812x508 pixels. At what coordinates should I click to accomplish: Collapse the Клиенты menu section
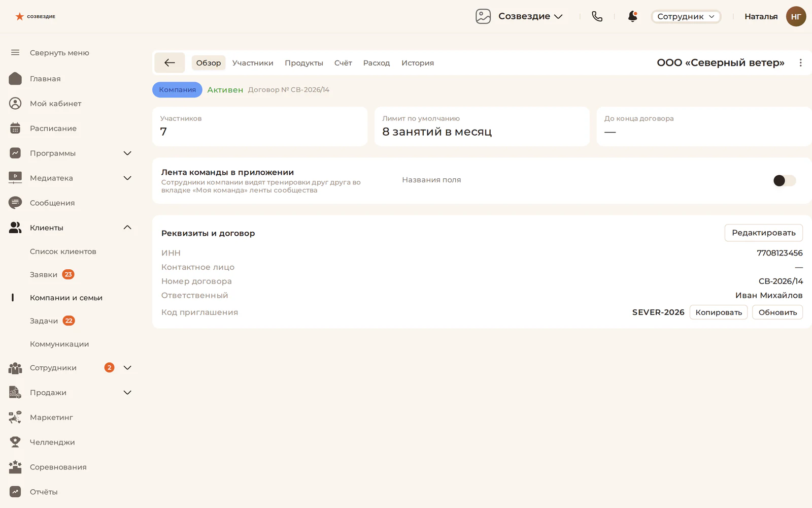point(127,228)
